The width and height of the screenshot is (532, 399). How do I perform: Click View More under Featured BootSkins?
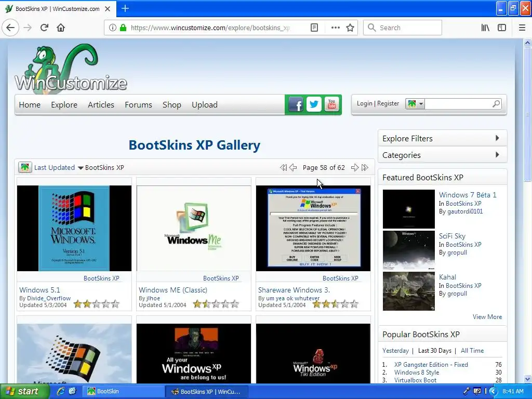click(487, 316)
